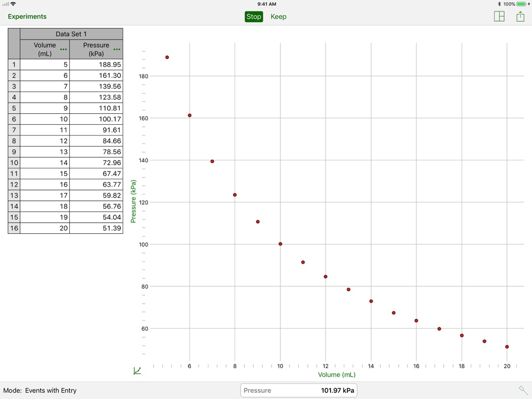The width and height of the screenshot is (532, 399).
Task: Select the Pressure (kPa) column header
Action: coord(96,49)
